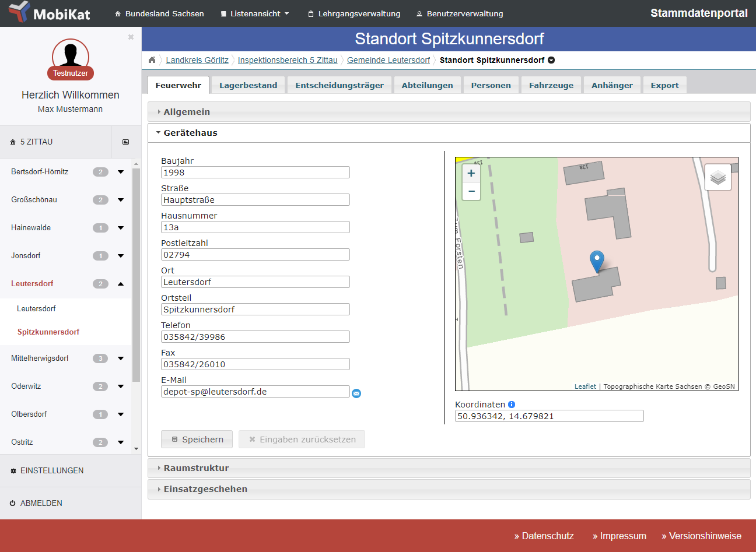Open the Landkreis Görlitz breadcrumb link
The height and width of the screenshot is (552, 756).
pos(197,60)
